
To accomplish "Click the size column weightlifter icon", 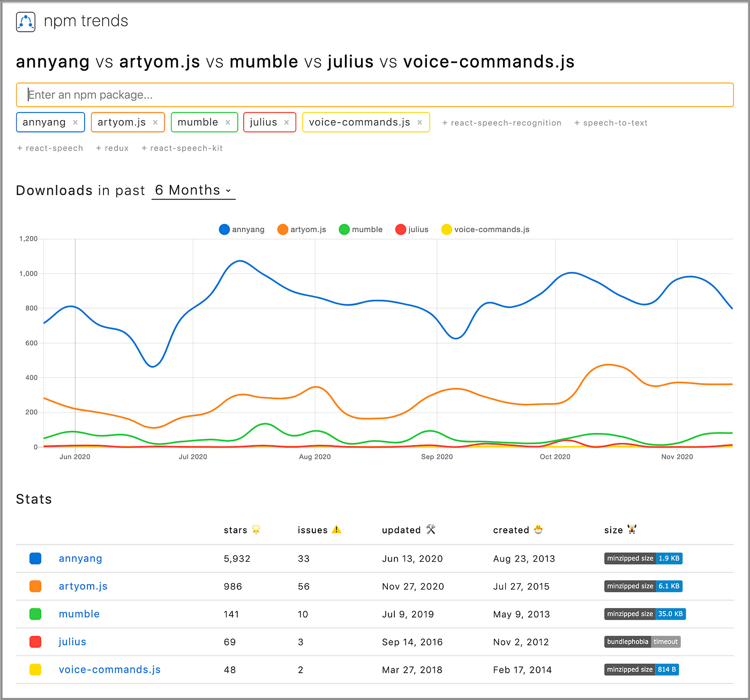I will (632, 530).
